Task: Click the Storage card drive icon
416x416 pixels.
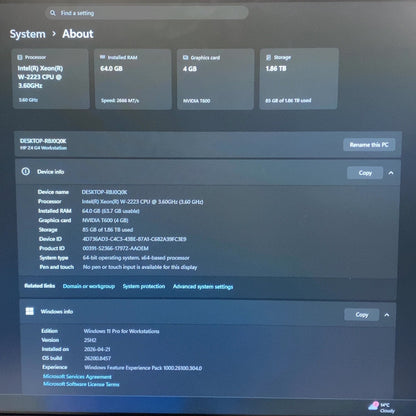Action: 268,57
